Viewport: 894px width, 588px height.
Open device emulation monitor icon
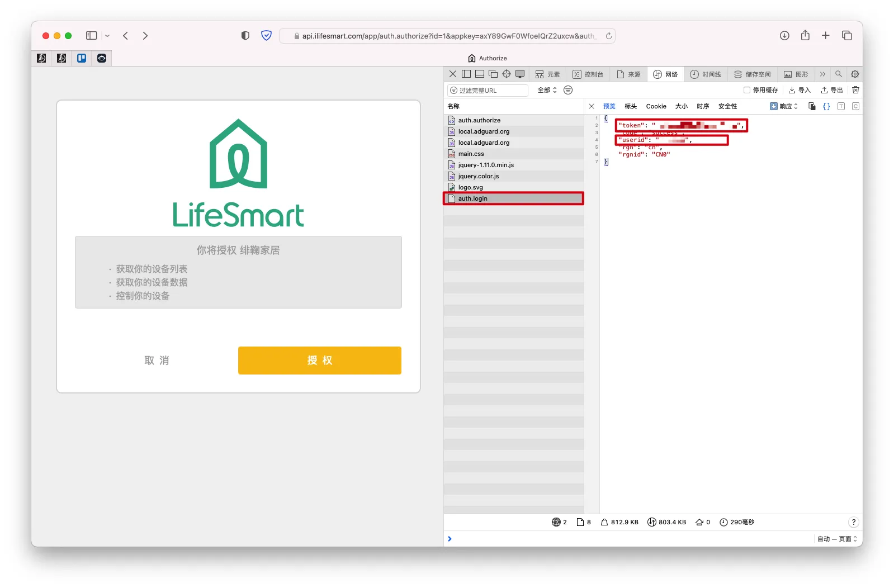[520, 74]
